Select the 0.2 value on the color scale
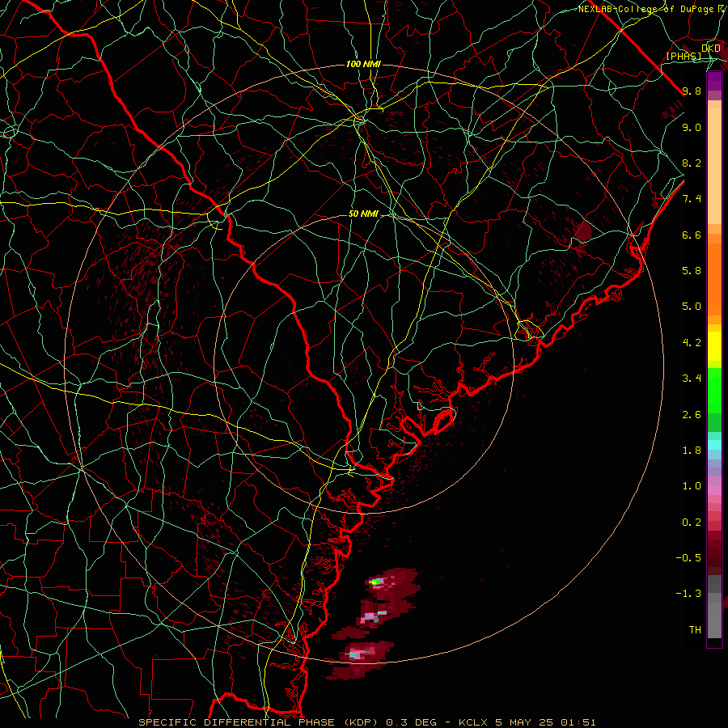 coord(692,523)
